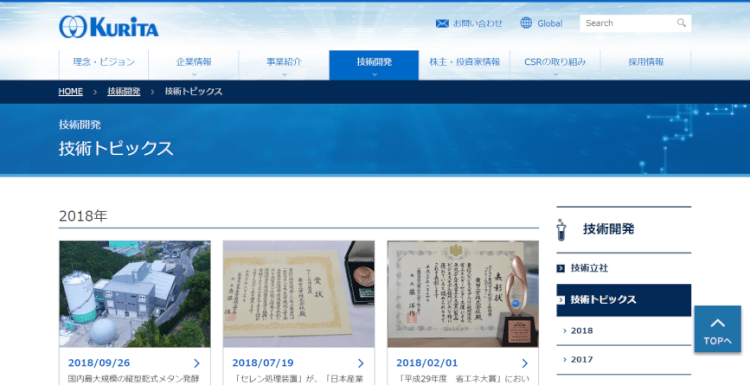Click the search magnifier icon

click(681, 23)
